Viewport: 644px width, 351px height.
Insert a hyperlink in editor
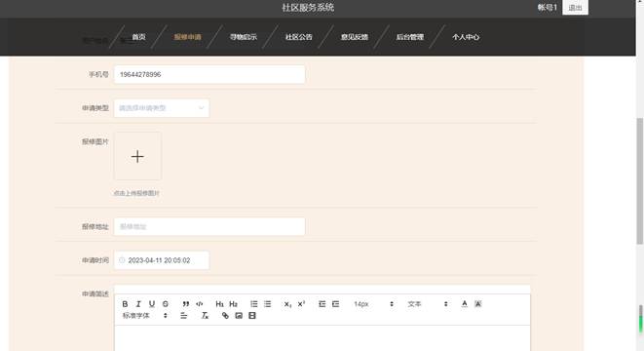[x=225, y=316]
